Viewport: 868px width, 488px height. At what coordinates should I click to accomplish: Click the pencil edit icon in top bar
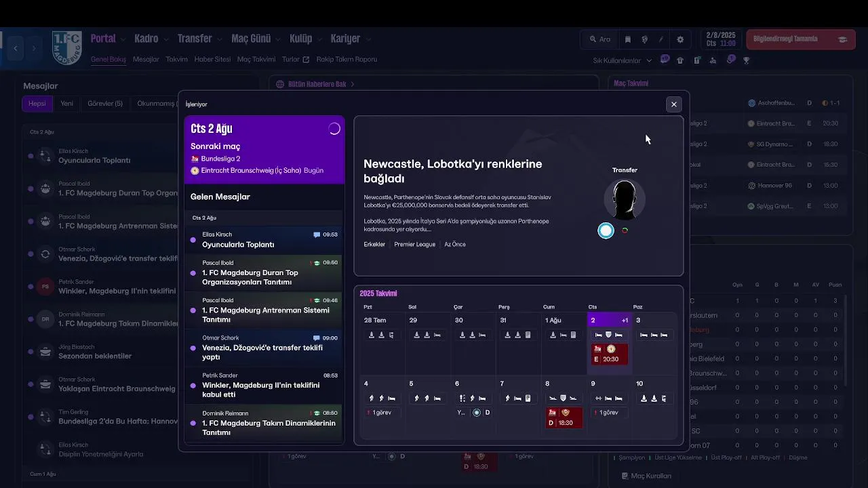point(661,39)
